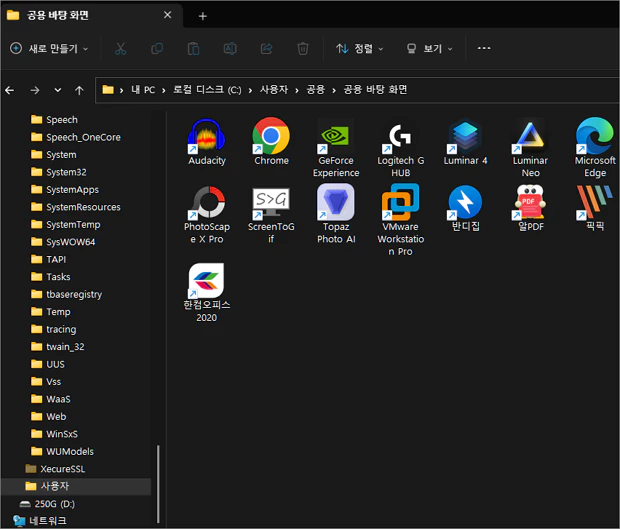The width and height of the screenshot is (620, 529).
Task: Click the Share toolbar icon
Action: (x=267, y=49)
